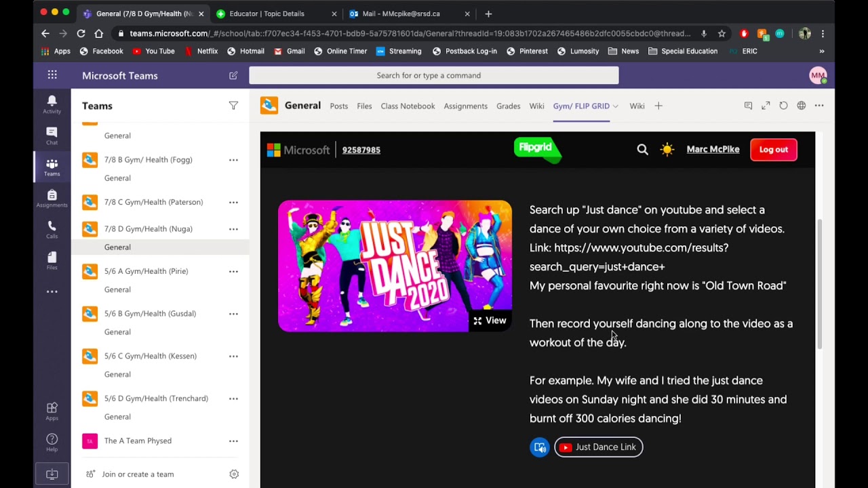The height and width of the screenshot is (488, 868).
Task: Click the Flipgrid logo
Action: (538, 150)
